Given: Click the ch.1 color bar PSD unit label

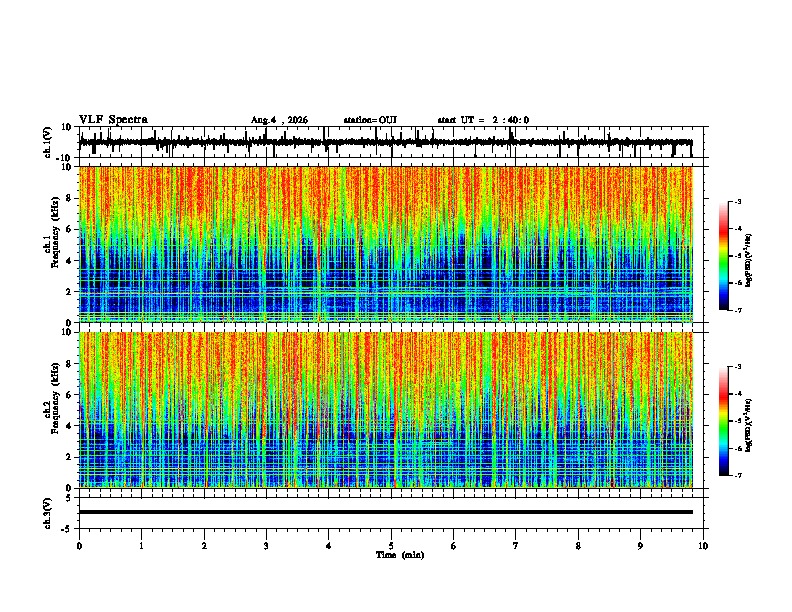Looking at the screenshot, I should (748, 261).
